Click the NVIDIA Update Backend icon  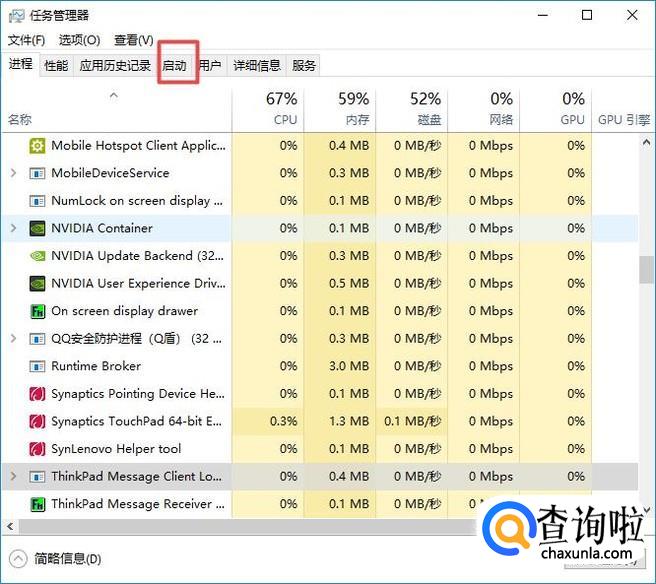[x=37, y=256]
